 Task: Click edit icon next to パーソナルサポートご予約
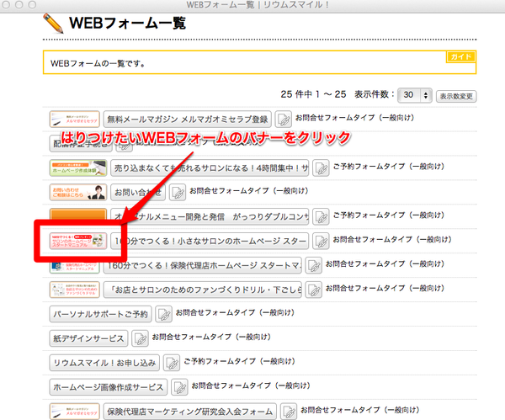(163, 314)
